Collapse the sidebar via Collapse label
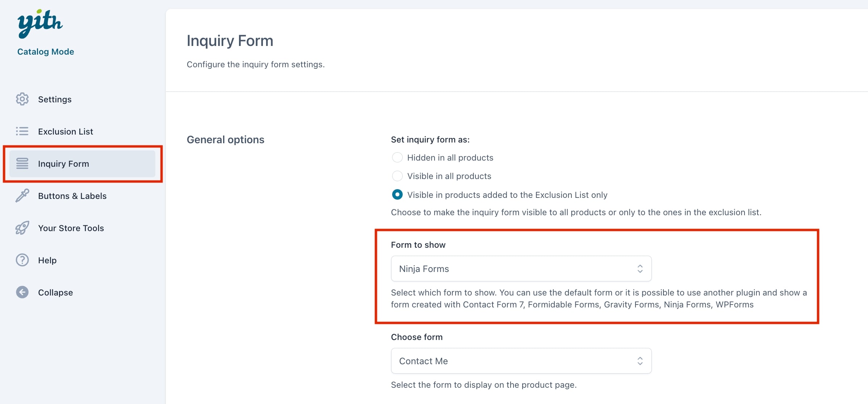This screenshot has width=868, height=404. [55, 292]
